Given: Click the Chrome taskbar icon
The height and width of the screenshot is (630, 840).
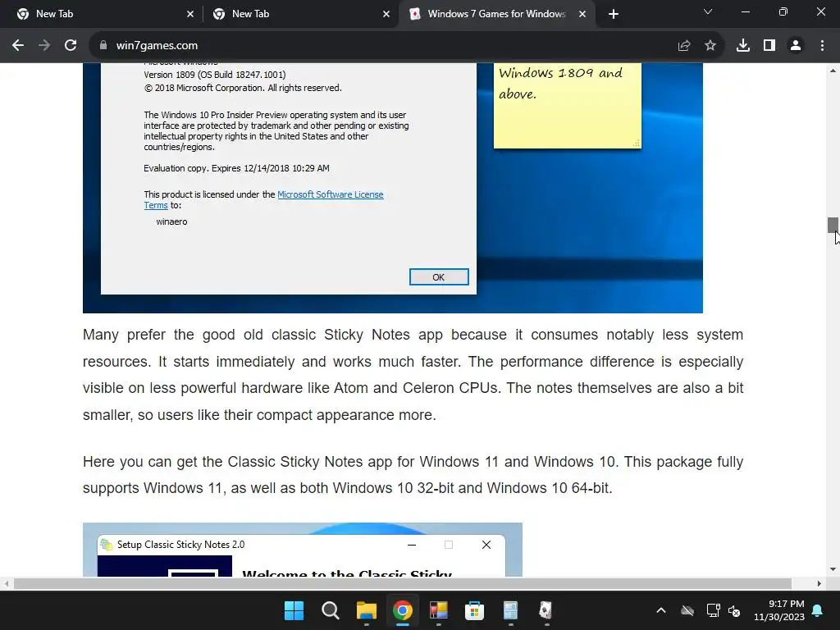Looking at the screenshot, I should (x=402, y=610).
